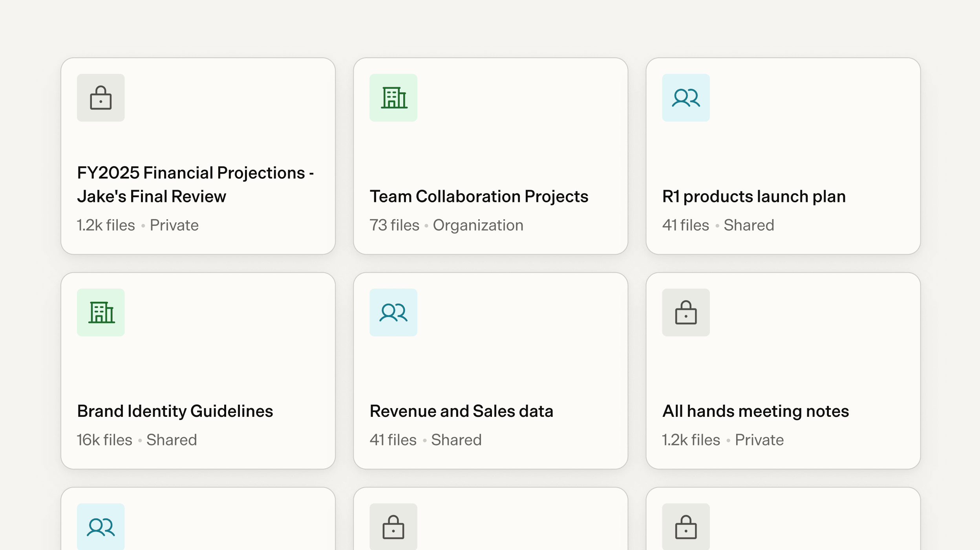Click building icon on Team Collaboration Projects card
Image resolution: width=980 pixels, height=550 pixels.
pyautogui.click(x=393, y=97)
